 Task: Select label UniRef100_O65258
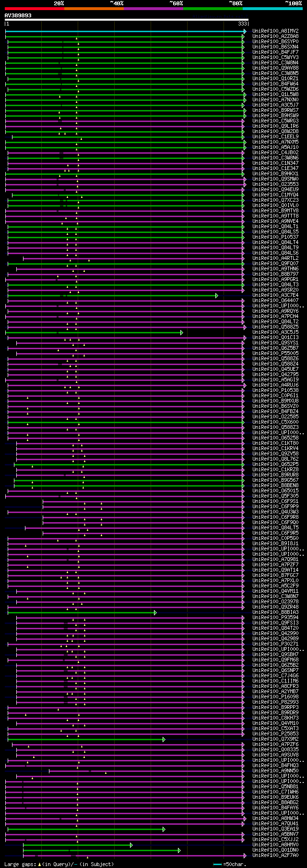pos(275,438)
